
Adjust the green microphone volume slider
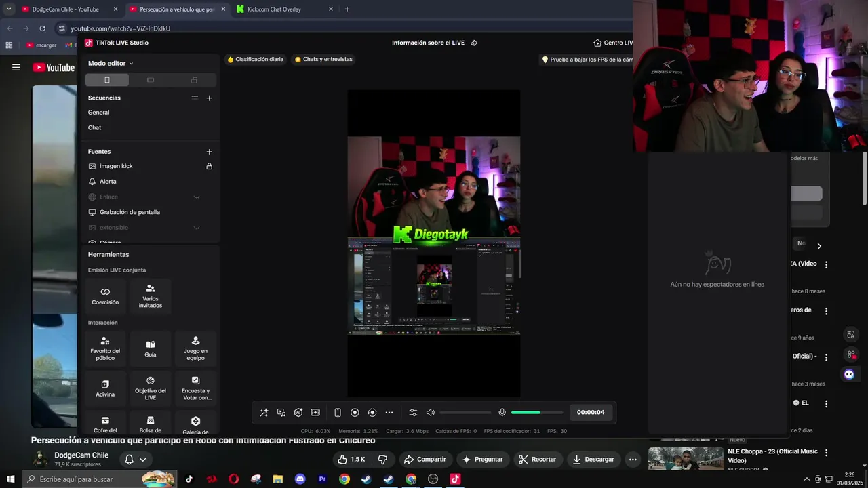tap(537, 412)
